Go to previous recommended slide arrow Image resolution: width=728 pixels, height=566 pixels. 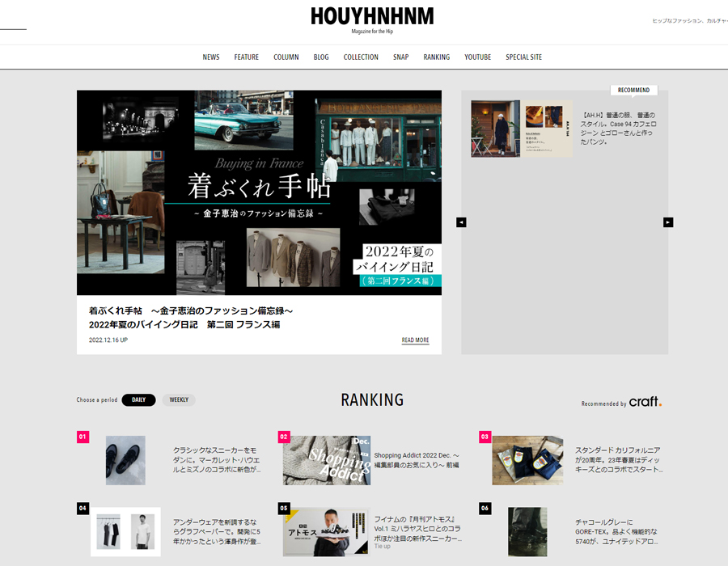[461, 222]
